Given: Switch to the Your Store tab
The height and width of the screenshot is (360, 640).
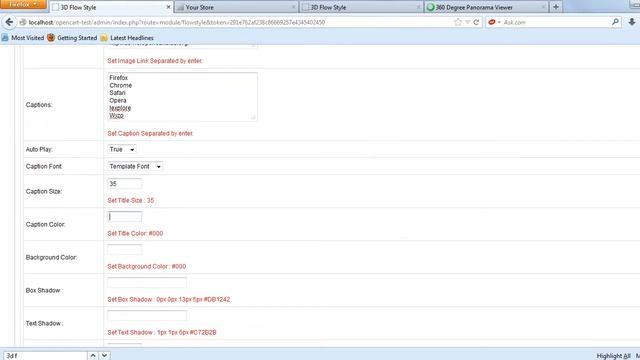Looking at the screenshot, I should click(x=236, y=7).
